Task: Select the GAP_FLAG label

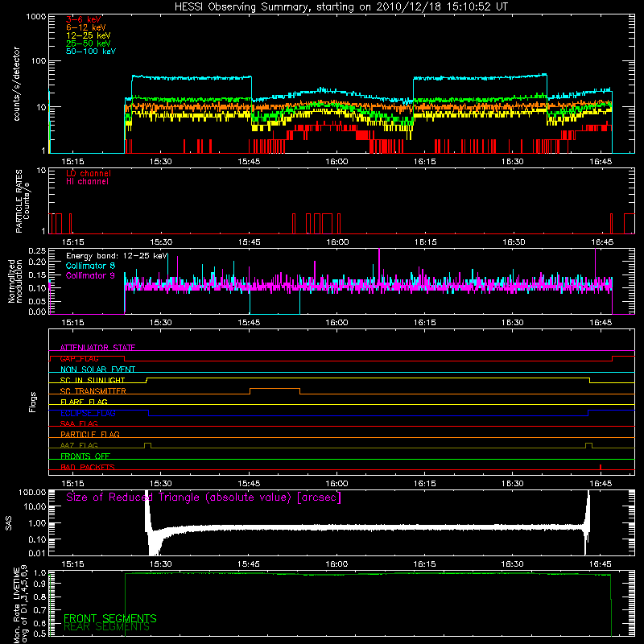Action: click(79, 358)
